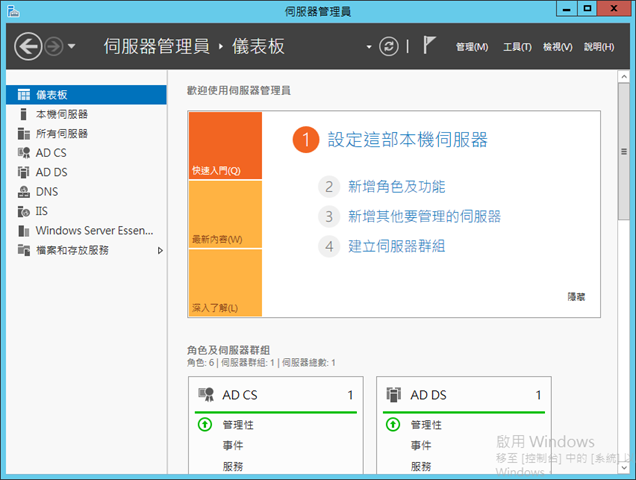This screenshot has height=480, width=636.
Task: Click the step 4 number circle
Action: coord(329,246)
